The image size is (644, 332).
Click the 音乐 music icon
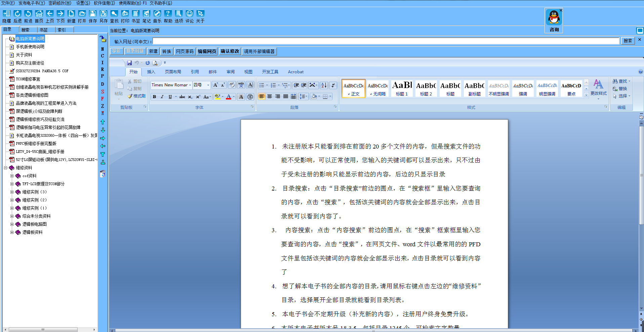[157, 13]
